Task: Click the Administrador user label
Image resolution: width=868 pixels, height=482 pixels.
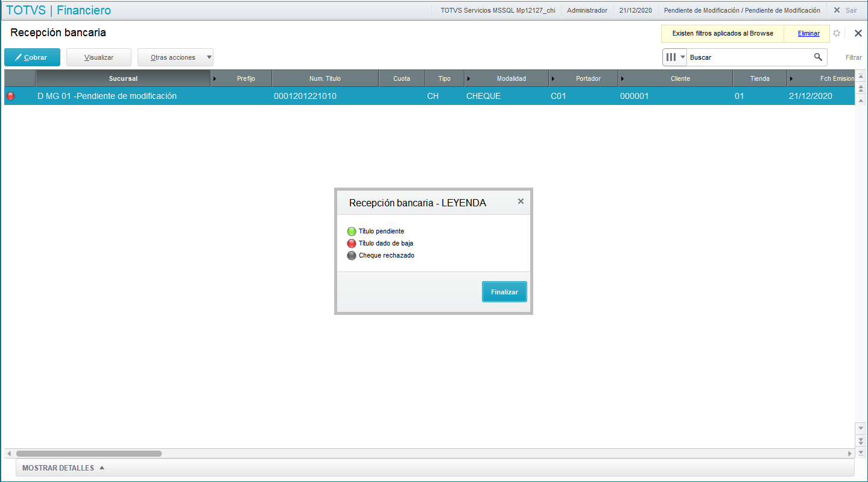Action: [587, 10]
